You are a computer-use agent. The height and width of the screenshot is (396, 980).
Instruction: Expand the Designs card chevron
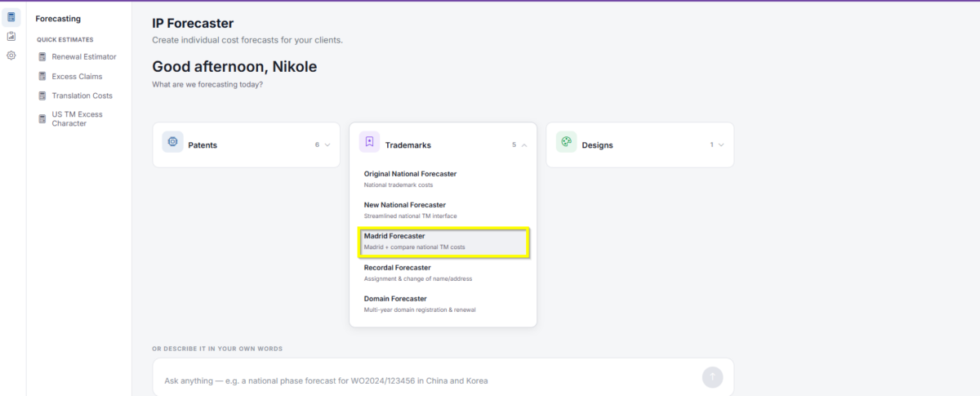pos(721,145)
